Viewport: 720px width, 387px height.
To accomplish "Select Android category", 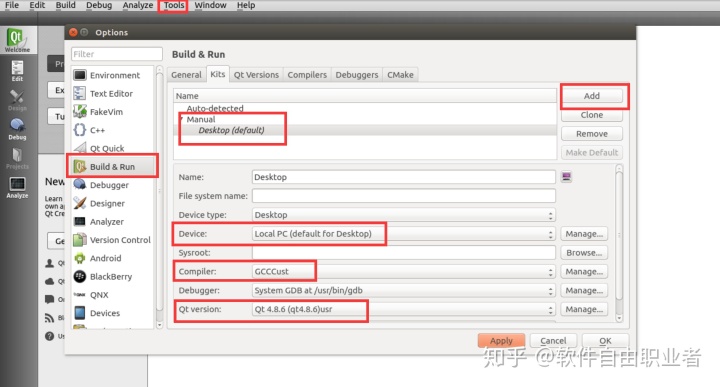I will (x=112, y=258).
